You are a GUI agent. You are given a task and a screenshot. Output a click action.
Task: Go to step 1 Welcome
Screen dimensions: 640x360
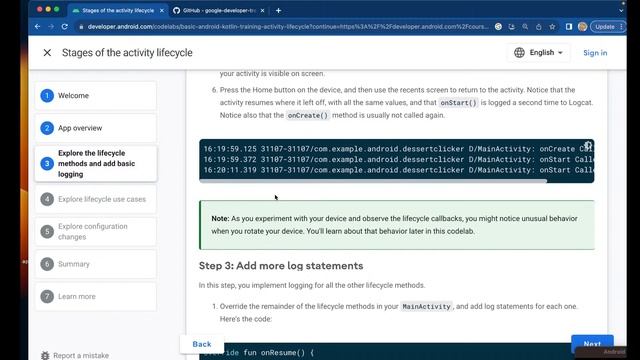96,96
